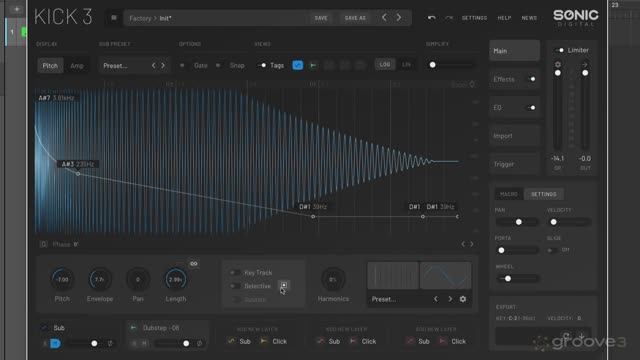Screen dimensions: 640x360
Task: Add new Sub layer in first empty slot
Action: pyautogui.click(x=239, y=341)
